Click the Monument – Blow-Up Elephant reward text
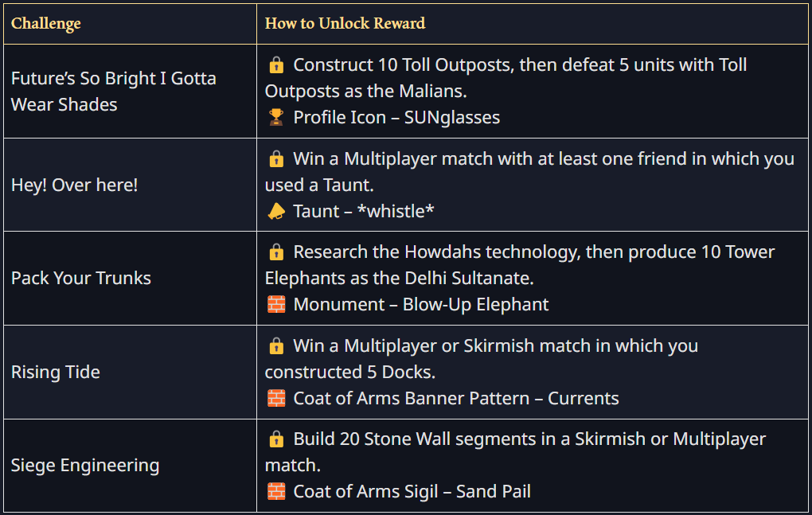This screenshot has height=515, width=812. (x=420, y=305)
